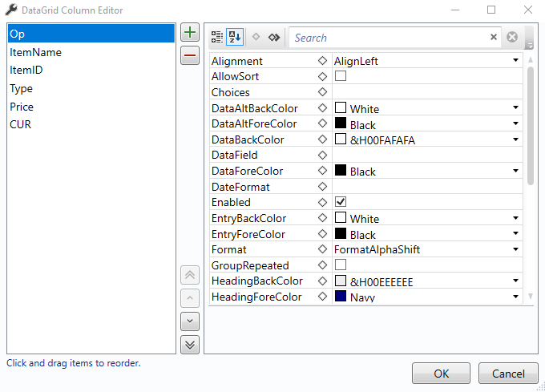Screen dimensions: 545x392
Task: Click the HeadingForeColor property label
Action: pos(256,297)
